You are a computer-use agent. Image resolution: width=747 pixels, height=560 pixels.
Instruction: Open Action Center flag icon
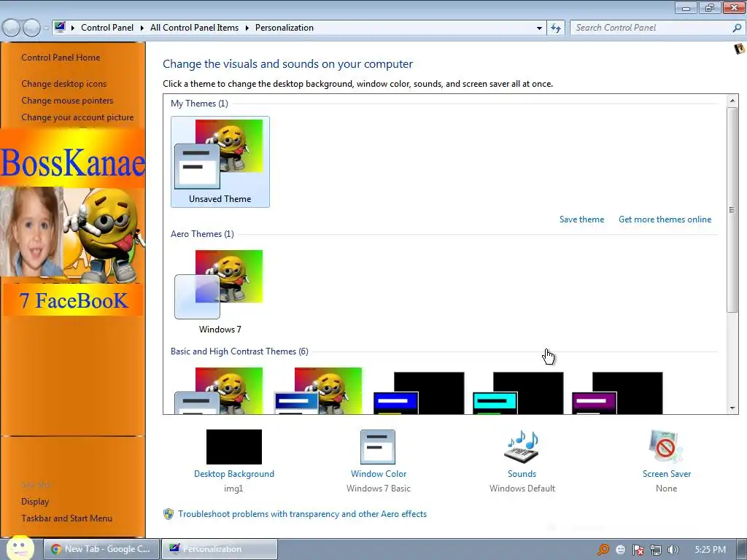[x=638, y=550]
